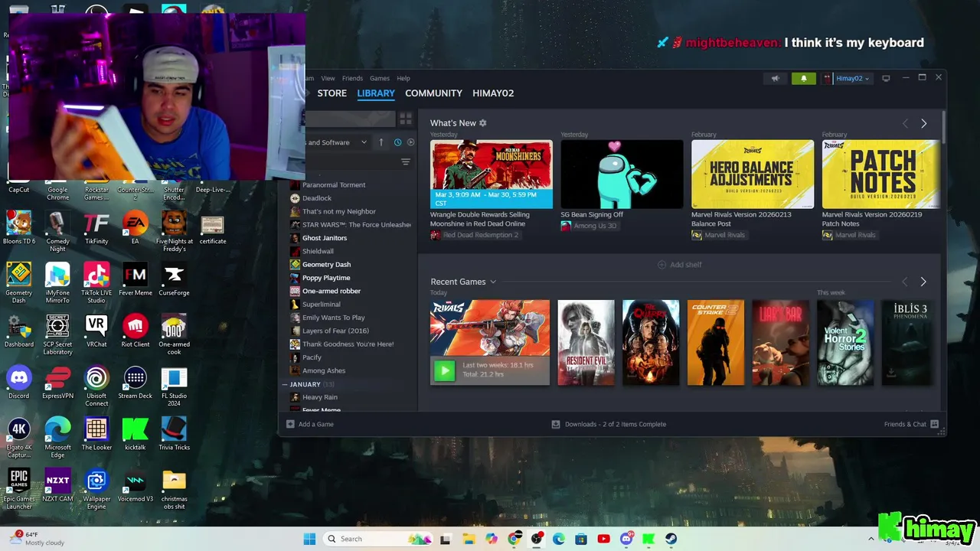
Task: Open Himay02 account dropdown
Action: pos(851,78)
